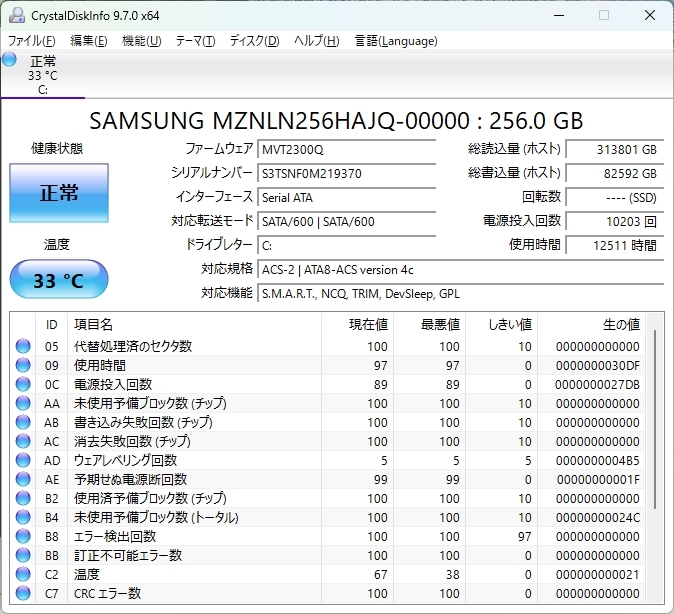Click the status icon for row AC 消去失敗回数

[x=23, y=441]
